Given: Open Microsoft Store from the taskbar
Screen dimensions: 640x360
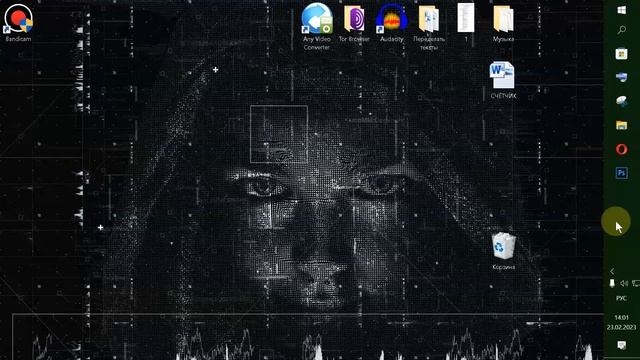Looking at the screenshot, I should pyautogui.click(x=622, y=53).
